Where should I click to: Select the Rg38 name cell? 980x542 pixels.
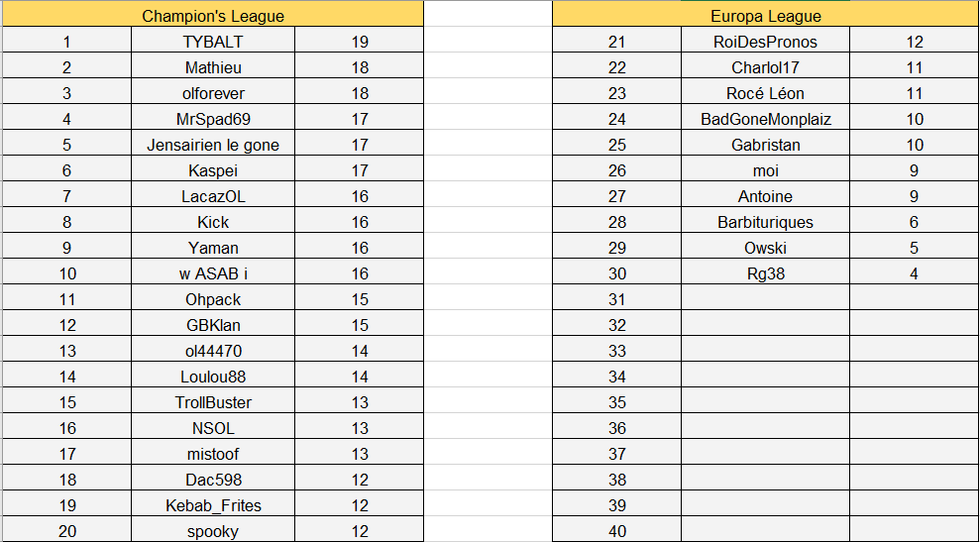click(x=765, y=273)
